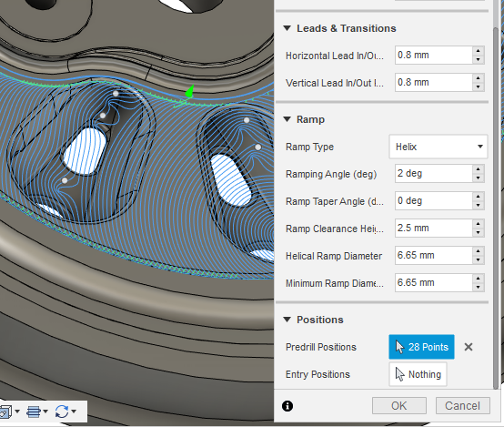Decrease Minimum Ramp Diameter with down arrow

479,288
